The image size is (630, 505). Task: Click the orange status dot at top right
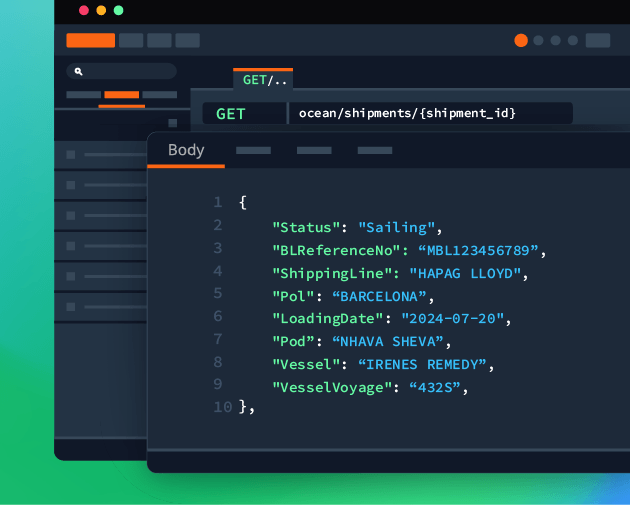click(x=521, y=40)
